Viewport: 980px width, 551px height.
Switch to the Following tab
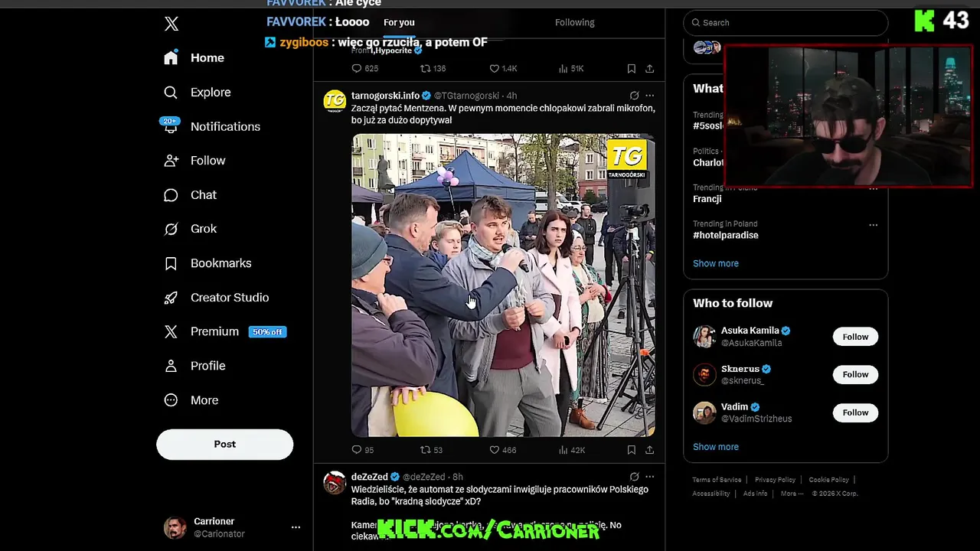click(575, 22)
